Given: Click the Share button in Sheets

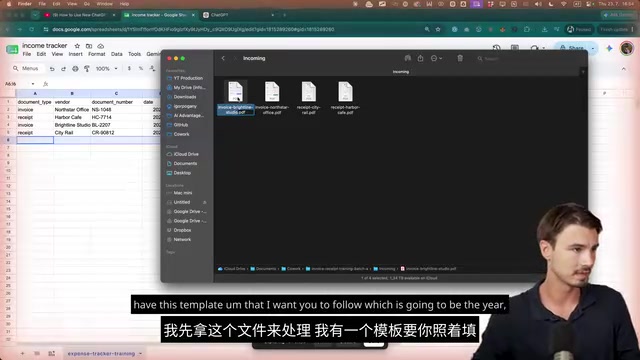Looking at the screenshot, I should [572, 48].
